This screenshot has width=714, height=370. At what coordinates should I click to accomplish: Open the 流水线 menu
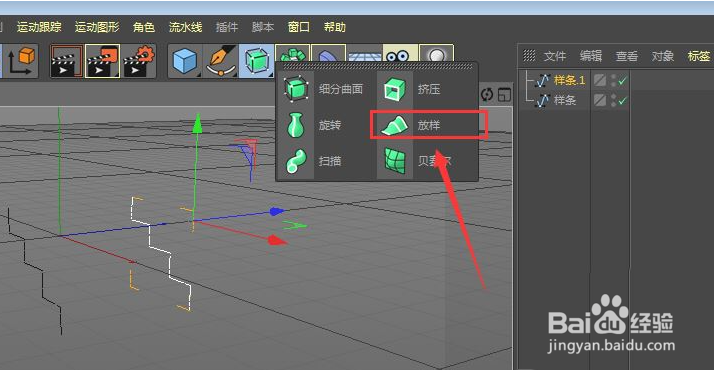click(185, 27)
